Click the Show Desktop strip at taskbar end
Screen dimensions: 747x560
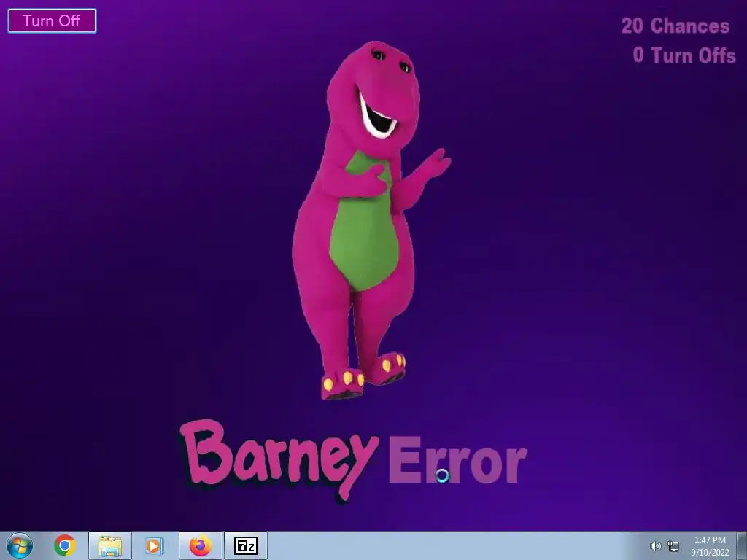coord(741,545)
